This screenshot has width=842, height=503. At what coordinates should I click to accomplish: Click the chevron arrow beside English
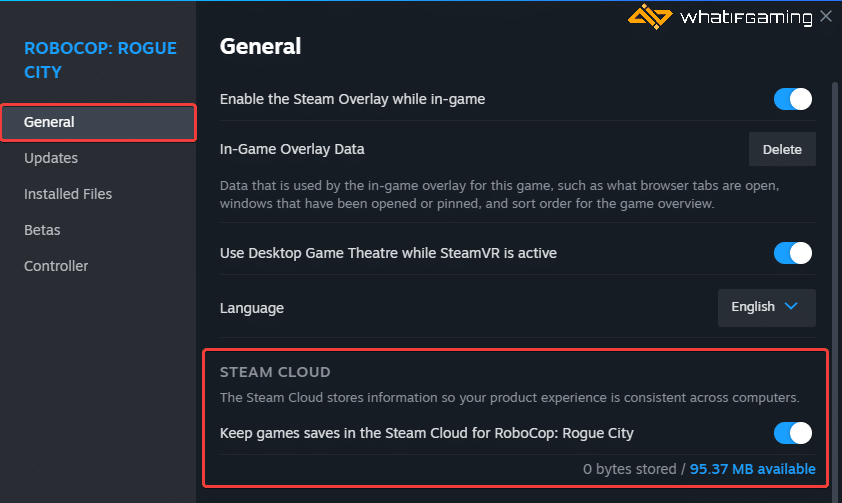(791, 306)
